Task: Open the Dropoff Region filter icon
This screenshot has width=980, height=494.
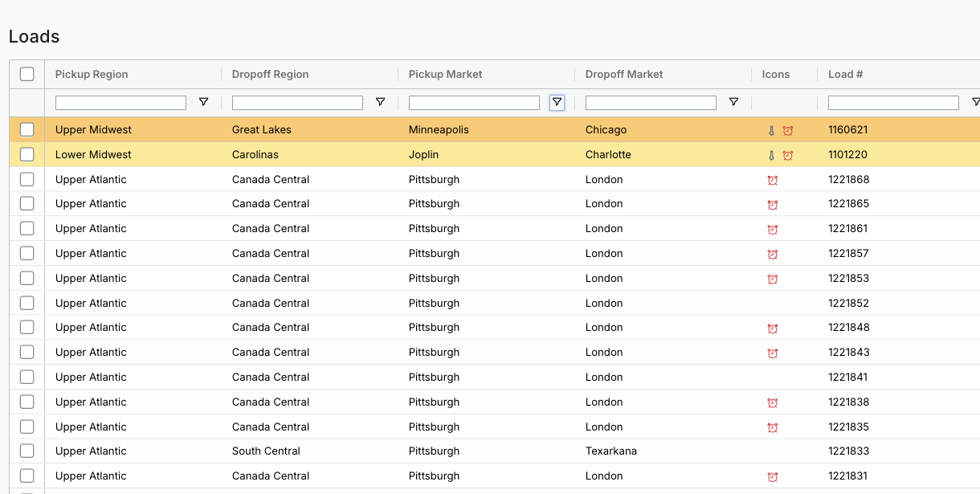Action: (x=380, y=102)
